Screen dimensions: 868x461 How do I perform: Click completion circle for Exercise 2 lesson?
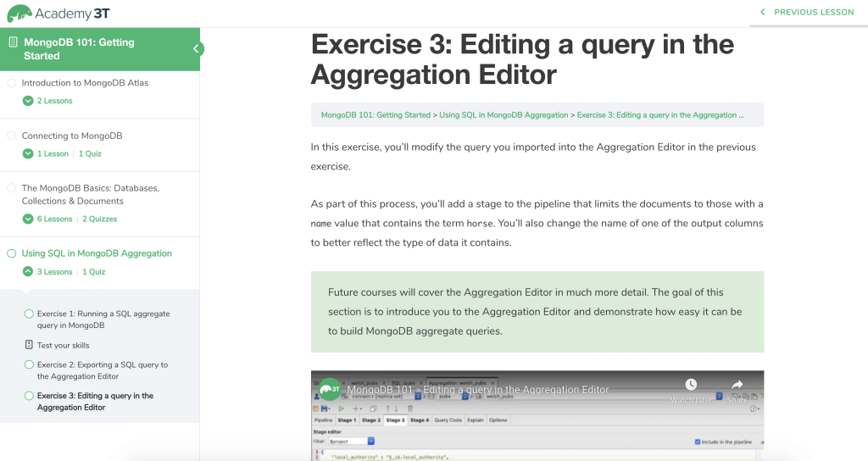point(29,364)
